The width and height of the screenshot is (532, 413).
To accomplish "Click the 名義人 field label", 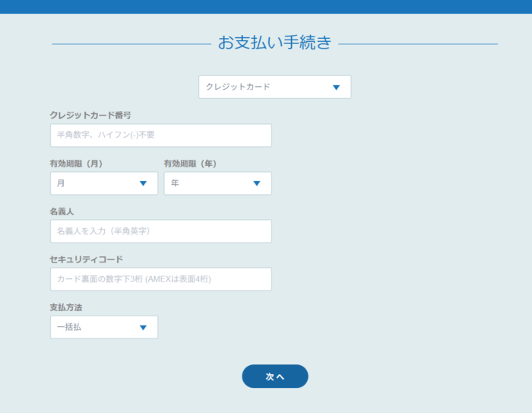I will point(62,211).
